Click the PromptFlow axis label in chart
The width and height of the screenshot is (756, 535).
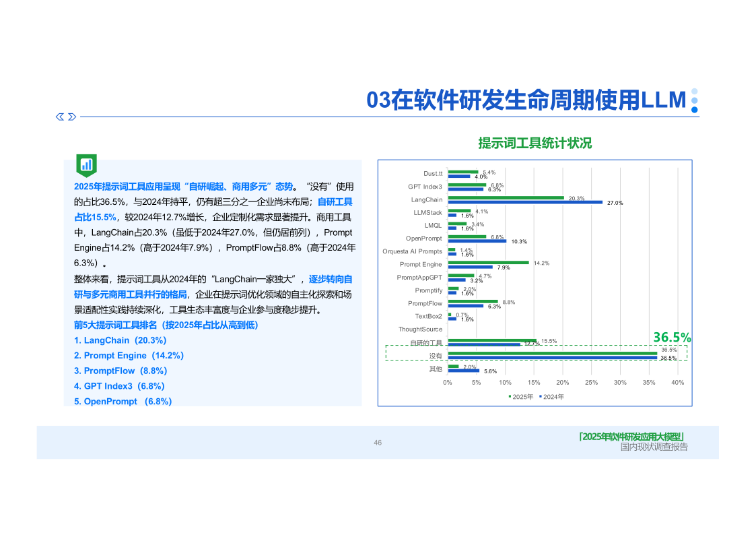click(x=425, y=303)
